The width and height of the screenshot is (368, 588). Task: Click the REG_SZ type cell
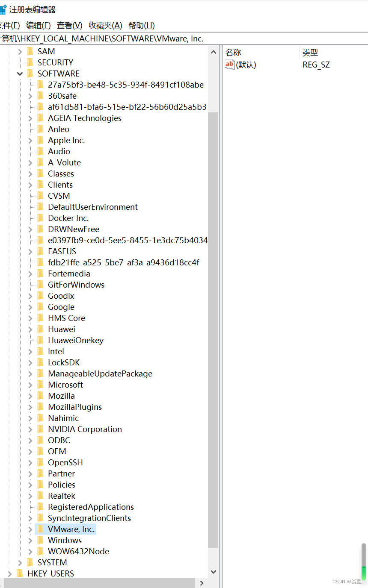click(316, 65)
